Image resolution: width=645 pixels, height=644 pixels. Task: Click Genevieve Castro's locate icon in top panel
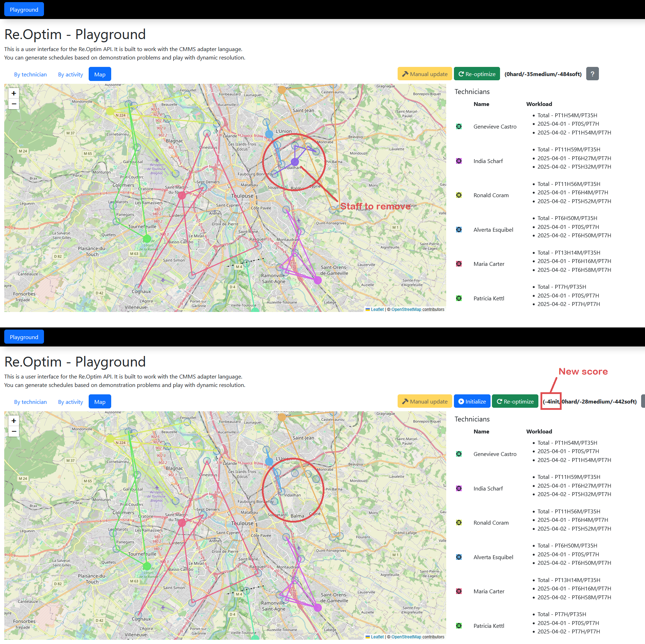click(x=459, y=126)
